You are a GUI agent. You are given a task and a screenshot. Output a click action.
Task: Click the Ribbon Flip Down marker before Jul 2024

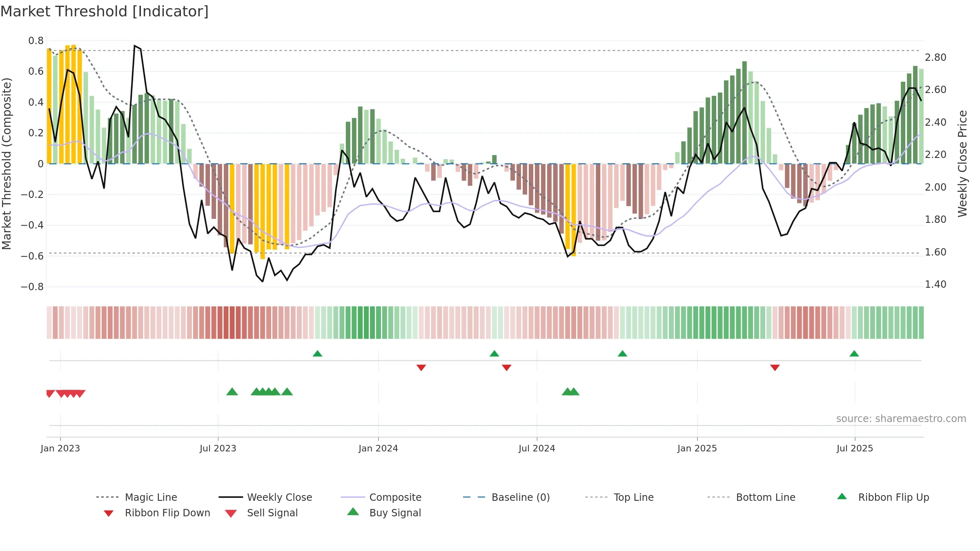(506, 368)
